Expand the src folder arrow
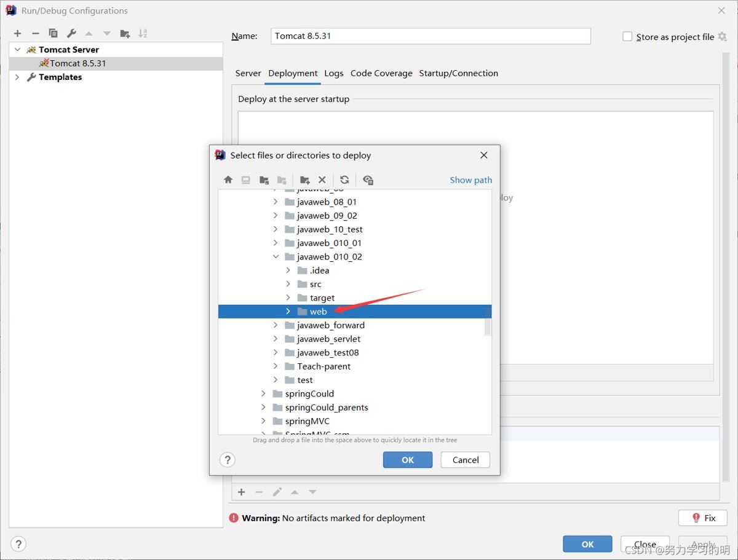The width and height of the screenshot is (738, 560). tap(288, 284)
